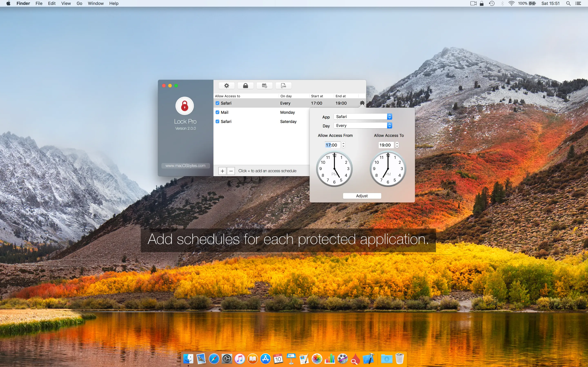Open the App dropdown showing Safari
The image size is (588, 367).
coord(363,117)
